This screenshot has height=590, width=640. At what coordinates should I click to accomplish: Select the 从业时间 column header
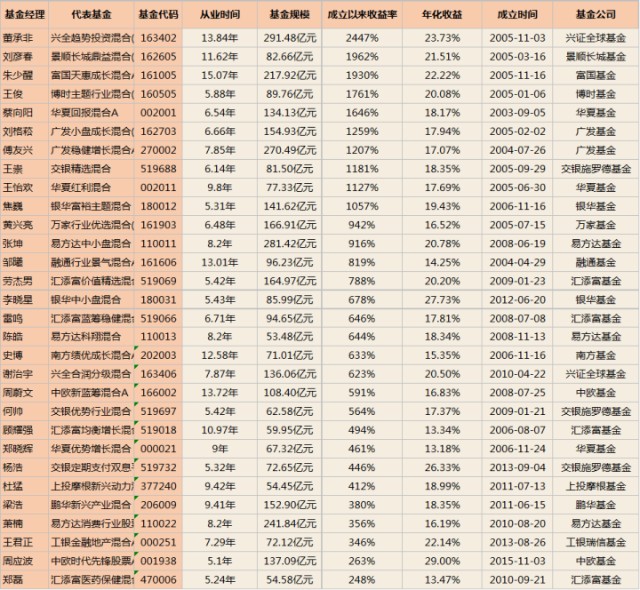tap(220, 15)
